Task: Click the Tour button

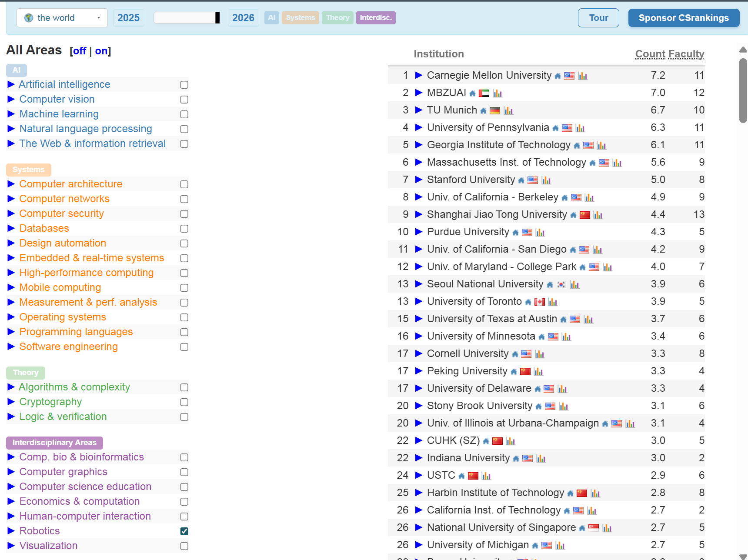Action: point(598,18)
